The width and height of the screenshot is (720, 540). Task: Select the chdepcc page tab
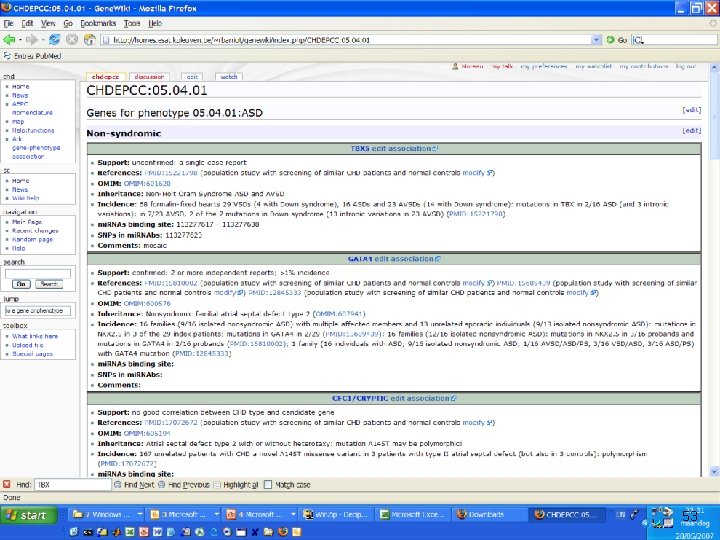pyautogui.click(x=106, y=77)
